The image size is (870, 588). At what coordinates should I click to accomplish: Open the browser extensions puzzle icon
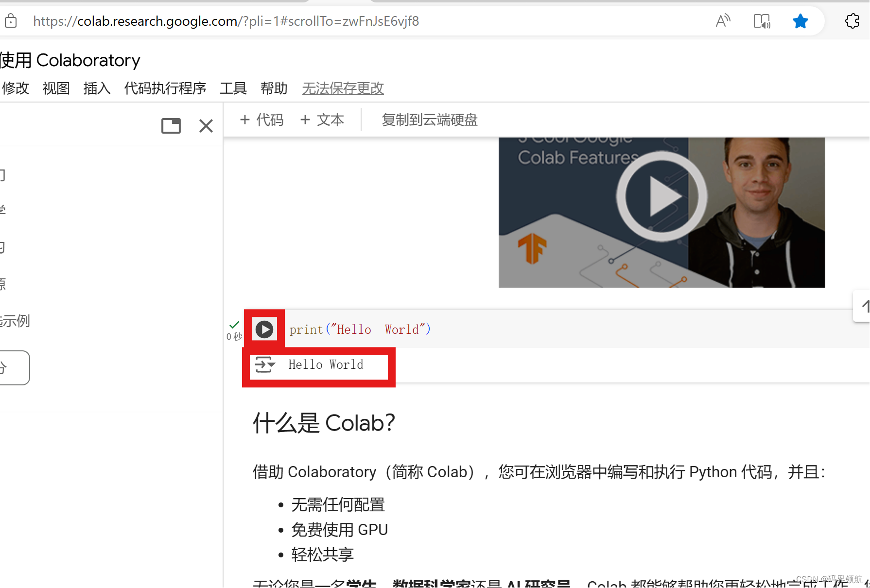852,21
